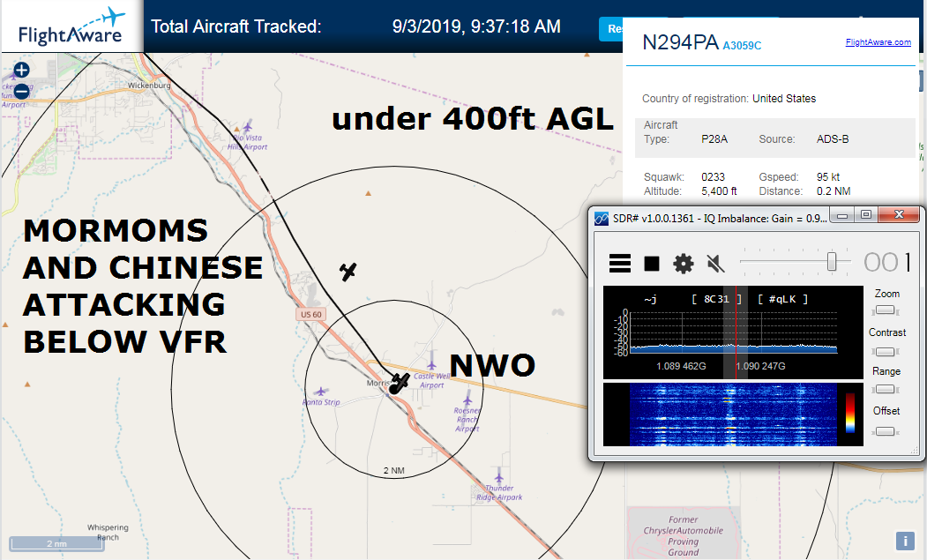
Task: Click the Altitude value 5,400 ft
Action: [719, 191]
